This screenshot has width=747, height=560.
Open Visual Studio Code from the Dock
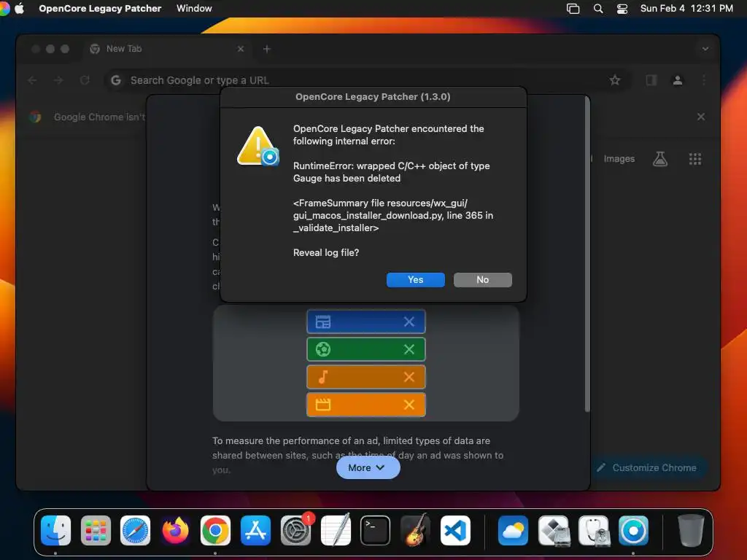tap(455, 530)
